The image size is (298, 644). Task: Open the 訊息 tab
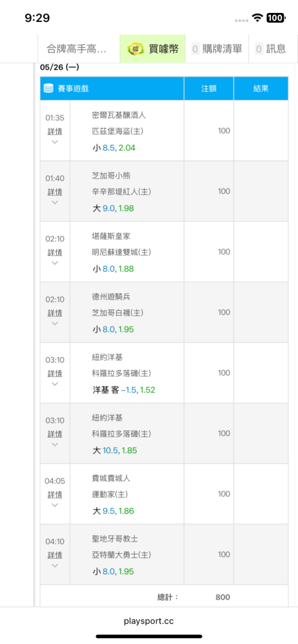(x=270, y=49)
